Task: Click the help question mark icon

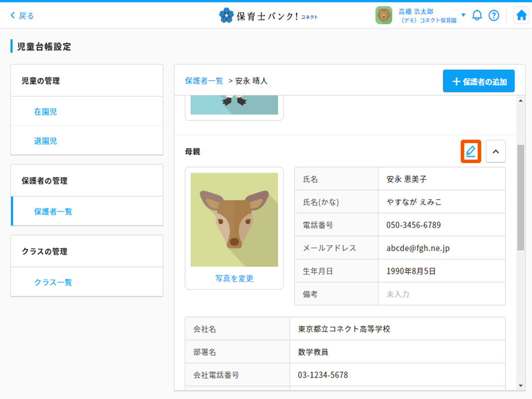Action: [x=494, y=15]
